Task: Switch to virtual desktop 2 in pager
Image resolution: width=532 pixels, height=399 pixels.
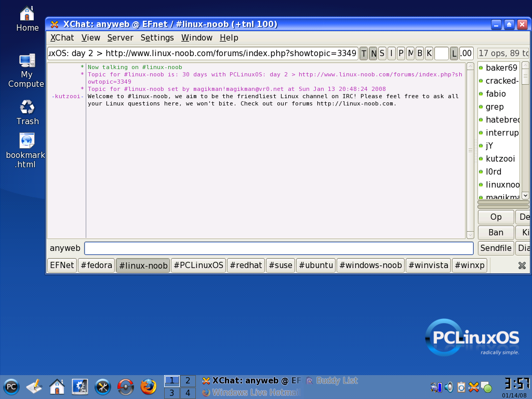Action: point(188,381)
